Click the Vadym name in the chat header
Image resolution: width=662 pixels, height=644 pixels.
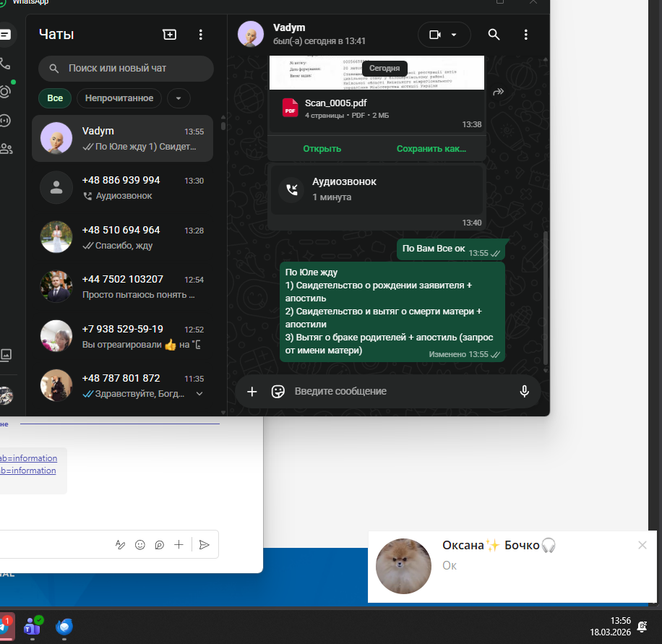tap(289, 27)
